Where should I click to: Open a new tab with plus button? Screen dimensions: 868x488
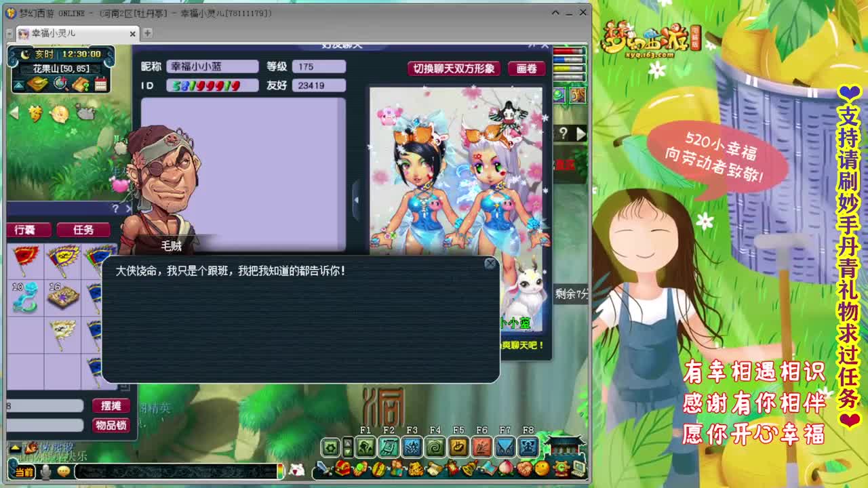pos(147,33)
